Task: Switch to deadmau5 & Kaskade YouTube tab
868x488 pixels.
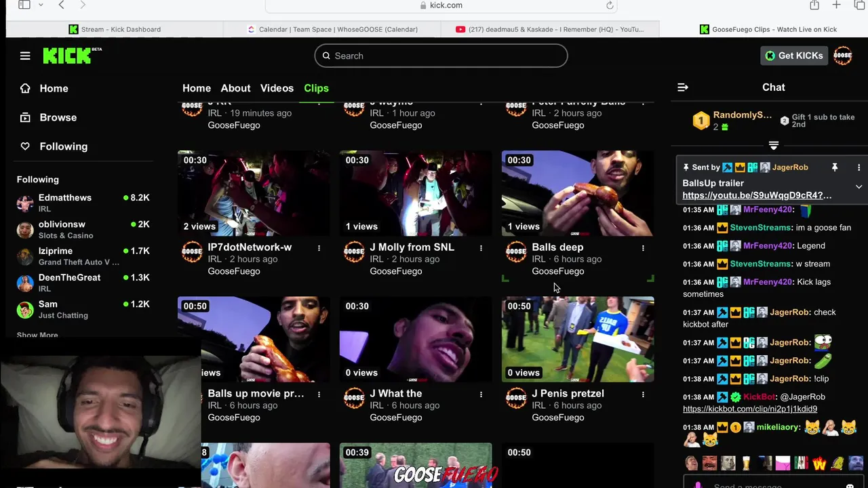Action: coord(550,29)
